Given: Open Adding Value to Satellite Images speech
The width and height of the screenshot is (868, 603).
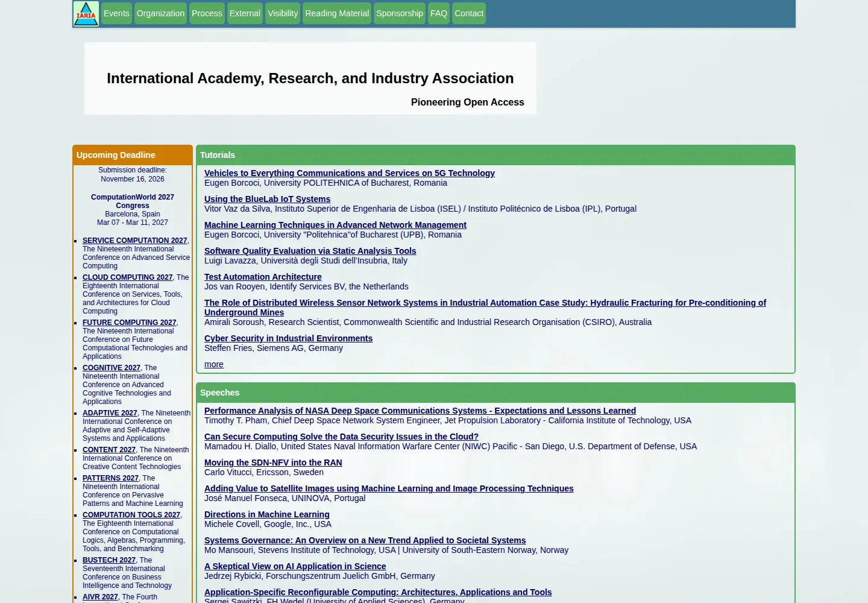Looking at the screenshot, I should coord(389,488).
